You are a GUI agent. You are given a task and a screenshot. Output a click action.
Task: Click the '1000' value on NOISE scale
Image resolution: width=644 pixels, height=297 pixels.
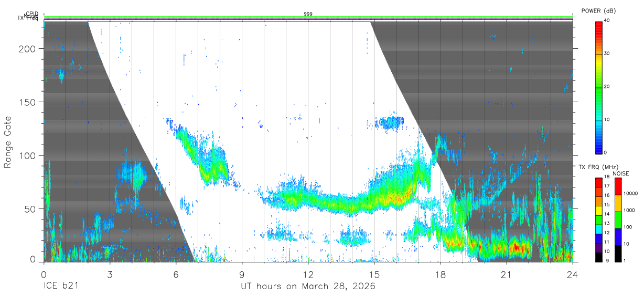tap(629, 211)
